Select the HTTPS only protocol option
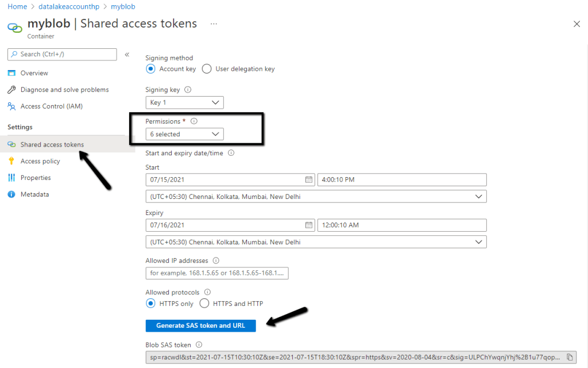The width and height of the screenshot is (588, 368). pyautogui.click(x=150, y=304)
